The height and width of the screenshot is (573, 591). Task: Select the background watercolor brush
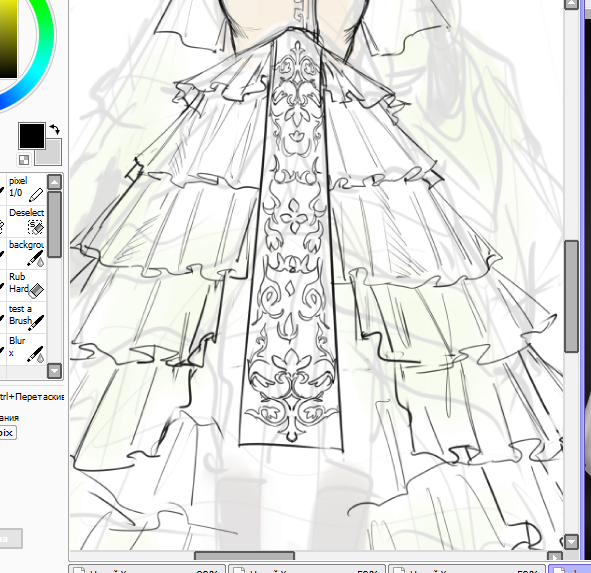tap(26, 253)
